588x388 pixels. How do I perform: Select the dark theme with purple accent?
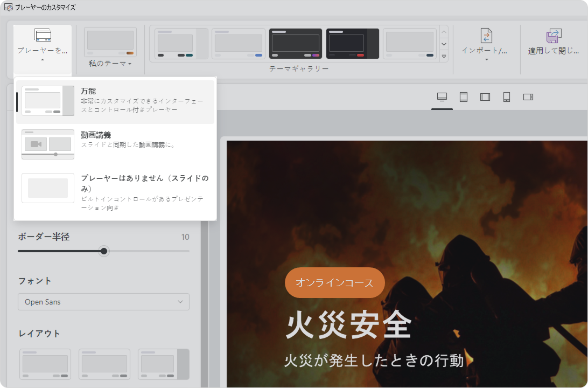point(296,44)
